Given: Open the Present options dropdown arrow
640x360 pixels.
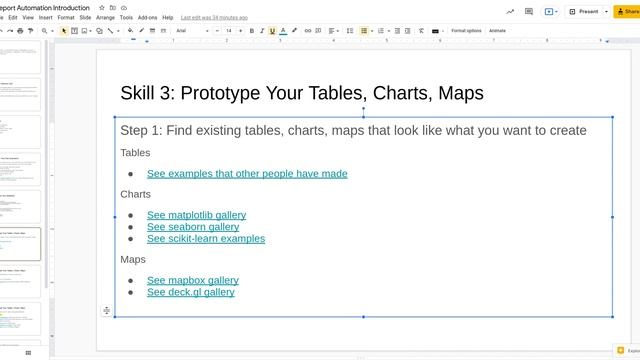Looking at the screenshot, I should coord(606,11).
